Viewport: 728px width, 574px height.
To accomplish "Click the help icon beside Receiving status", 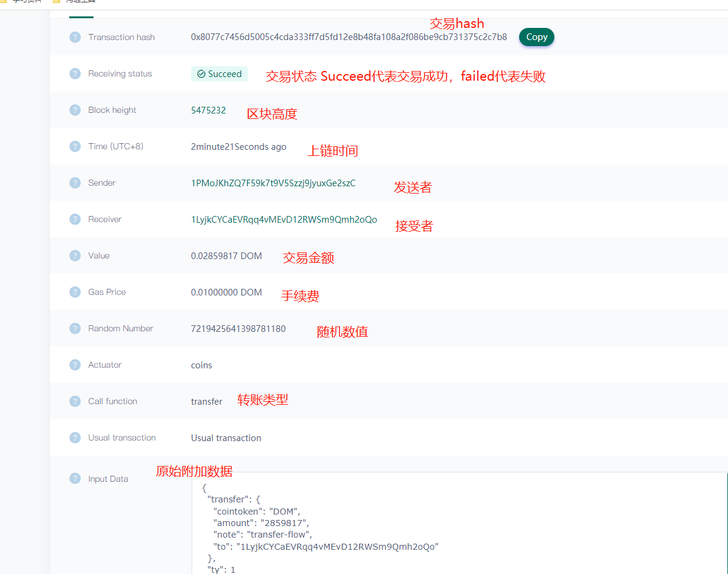I will [x=75, y=73].
